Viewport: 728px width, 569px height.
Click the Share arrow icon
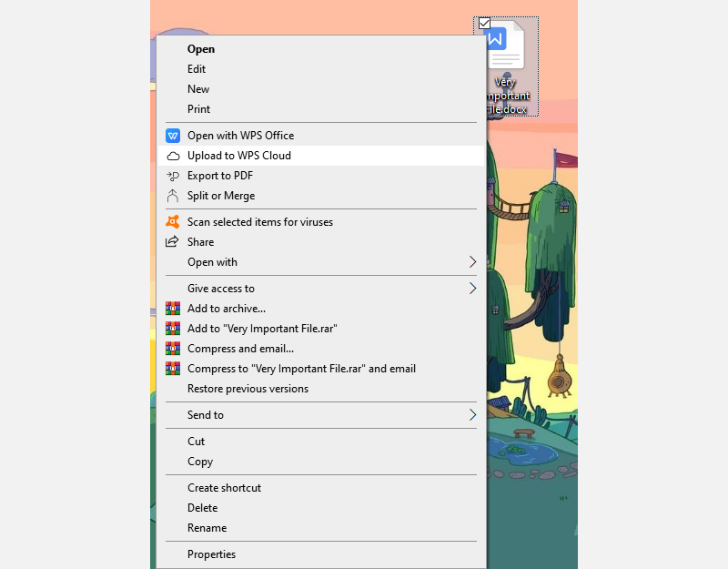[x=172, y=241]
